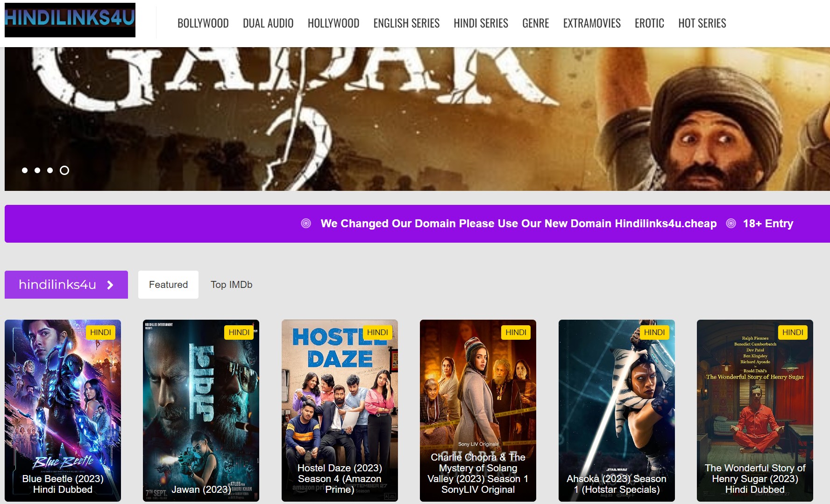Viewport: 830px width, 504px height.
Task: Open the Jawan (2023) poster
Action: 201,411
